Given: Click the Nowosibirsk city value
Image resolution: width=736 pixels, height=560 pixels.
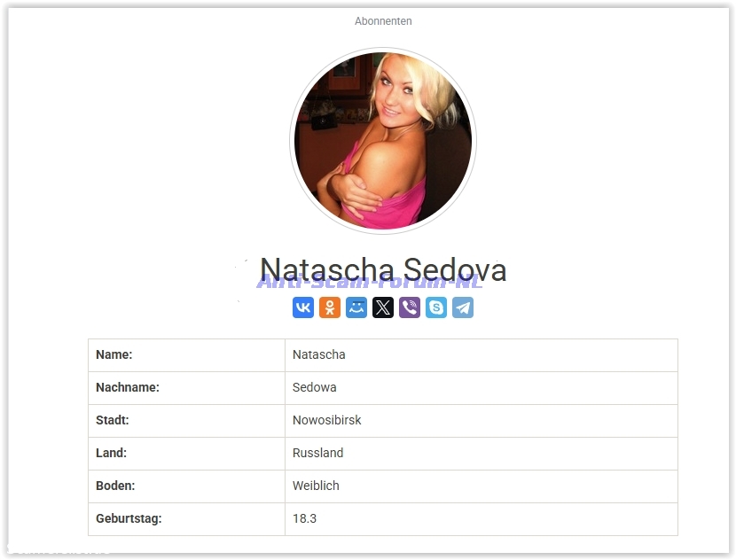Looking at the screenshot, I should coord(326,420).
